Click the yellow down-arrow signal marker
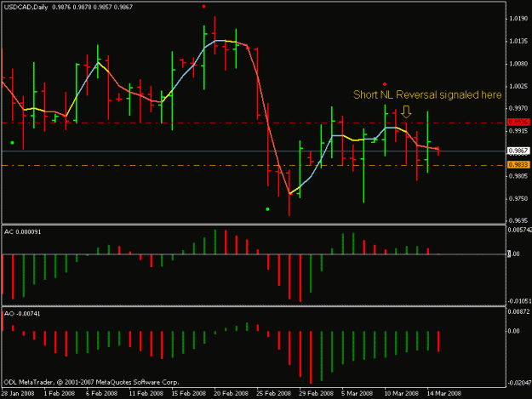Screen dimensions: 532x399 pos(406,111)
